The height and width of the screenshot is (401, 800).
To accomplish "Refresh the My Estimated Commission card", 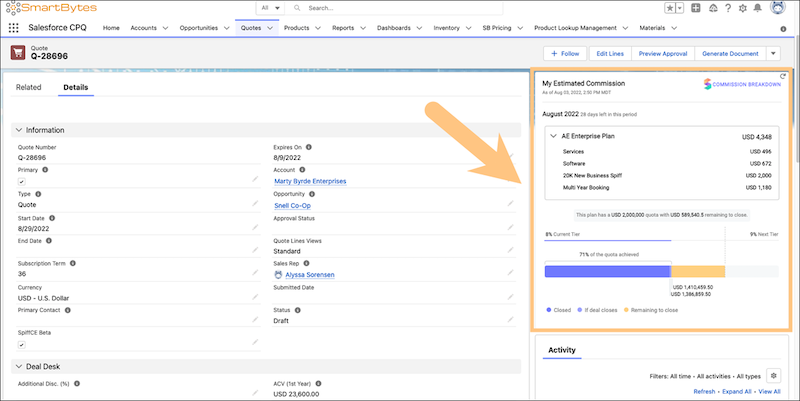I will (783, 76).
